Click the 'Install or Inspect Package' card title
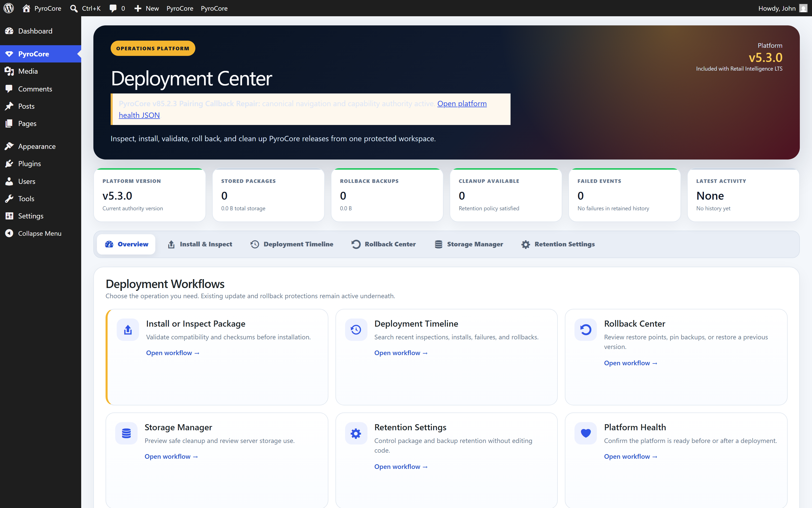This screenshot has height=508, width=812. pos(196,324)
